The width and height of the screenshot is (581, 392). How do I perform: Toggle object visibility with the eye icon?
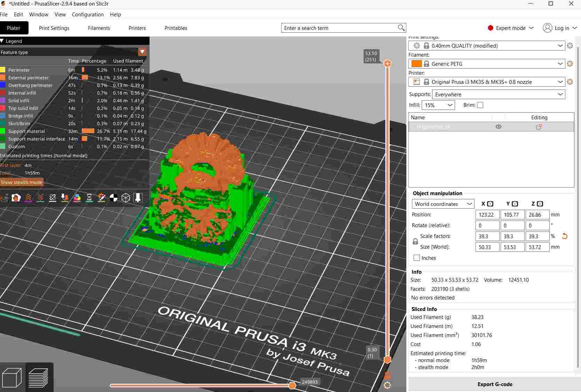[499, 127]
